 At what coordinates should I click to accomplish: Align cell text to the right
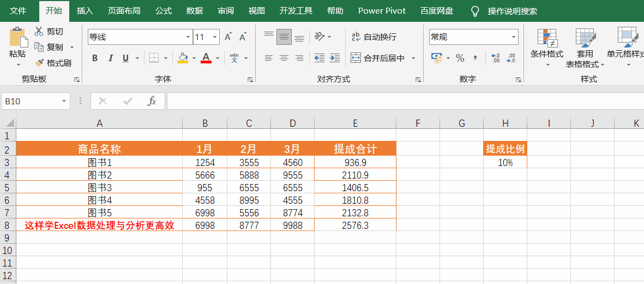tap(299, 58)
